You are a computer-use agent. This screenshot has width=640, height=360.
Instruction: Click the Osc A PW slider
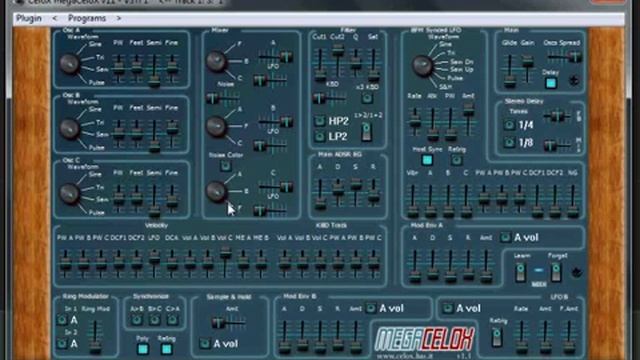coord(118,69)
